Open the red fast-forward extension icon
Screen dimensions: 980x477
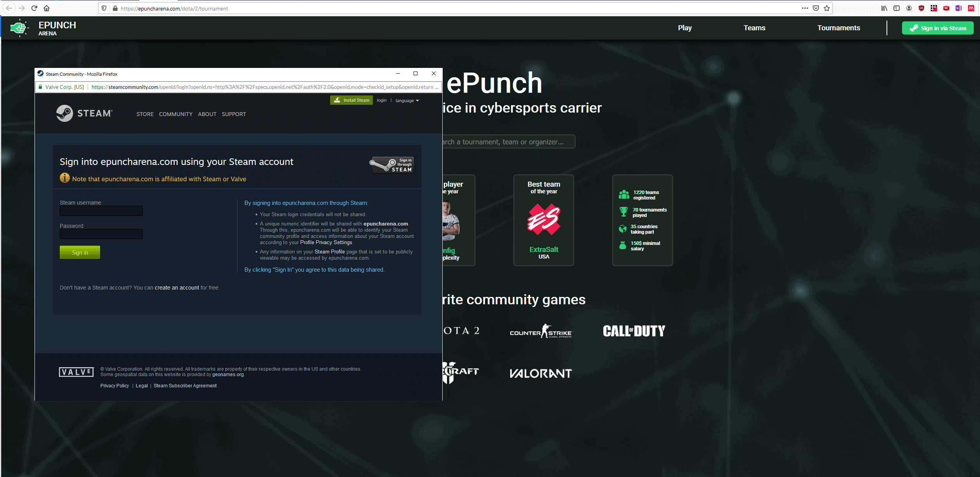(x=946, y=8)
